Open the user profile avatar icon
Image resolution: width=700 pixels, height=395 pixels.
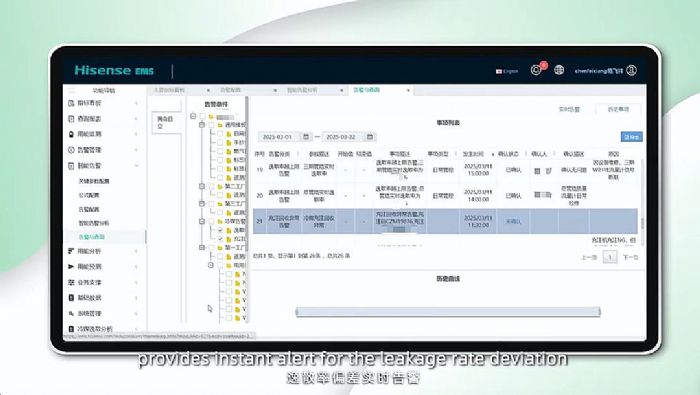point(631,71)
